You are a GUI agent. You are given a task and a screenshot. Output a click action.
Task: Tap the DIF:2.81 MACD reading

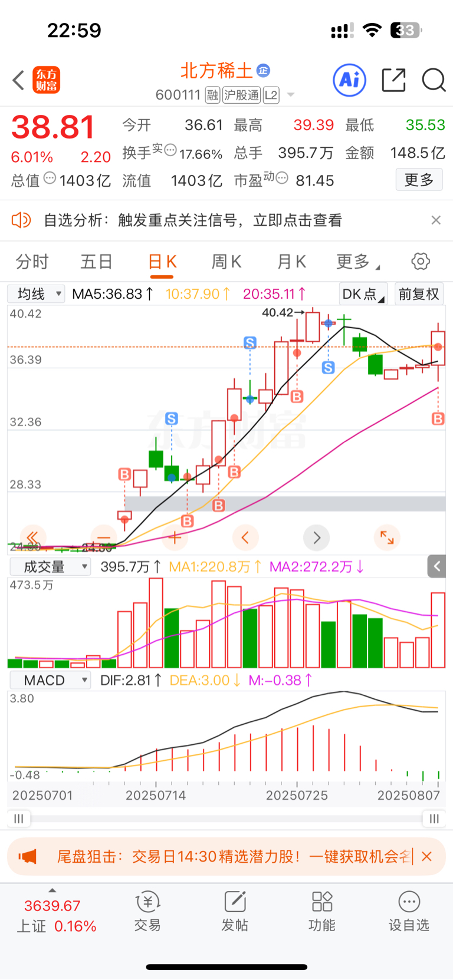click(131, 680)
